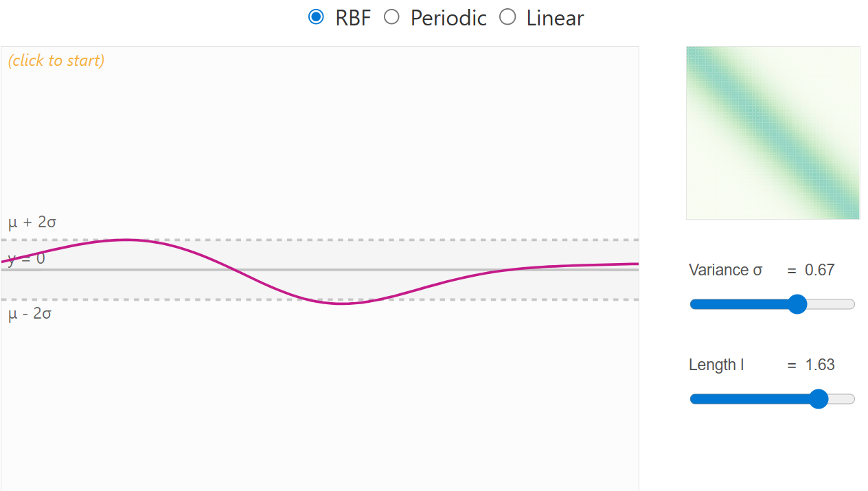
Task: Select the RBF kernel radio button
Action: [x=316, y=17]
